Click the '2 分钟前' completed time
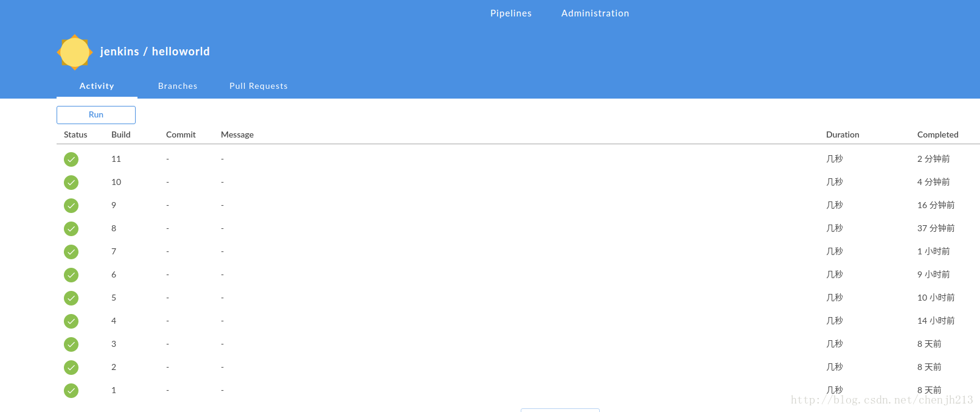This screenshot has height=412, width=980. coord(934,159)
